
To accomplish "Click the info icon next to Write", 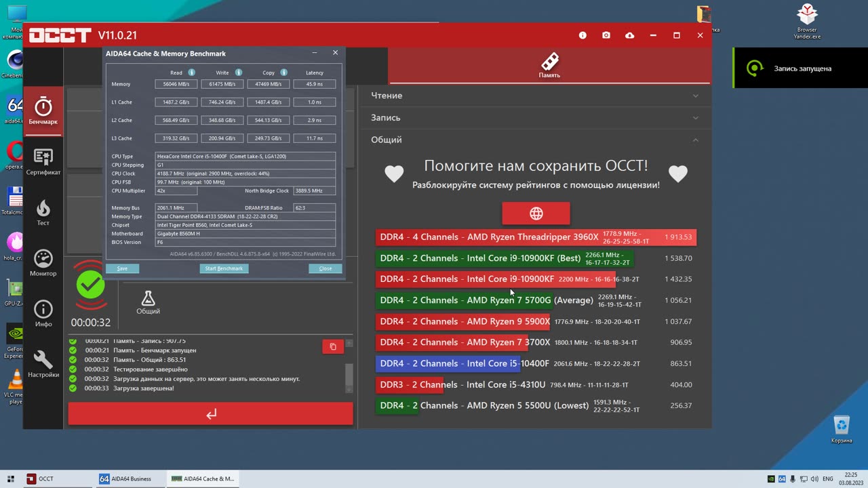I will [x=239, y=73].
